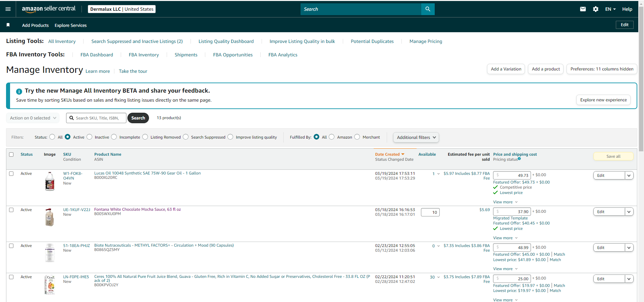Image resolution: width=644 pixels, height=302 pixels.
Task: Open the Help link in header
Action: tap(627, 9)
